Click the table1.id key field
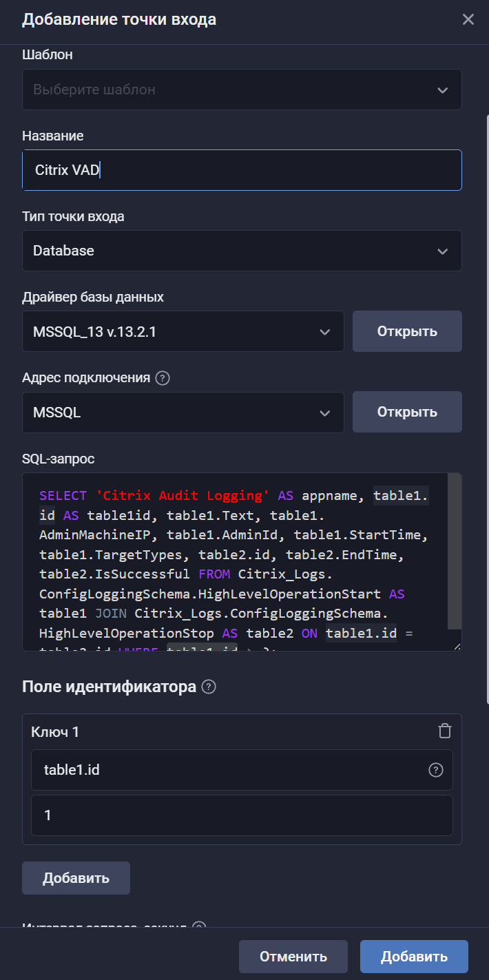This screenshot has width=489, height=980. click(x=242, y=770)
